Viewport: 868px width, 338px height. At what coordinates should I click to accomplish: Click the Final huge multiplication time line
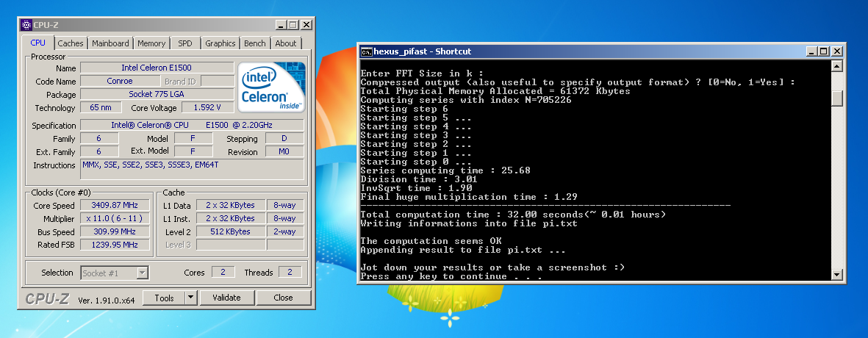(x=469, y=197)
